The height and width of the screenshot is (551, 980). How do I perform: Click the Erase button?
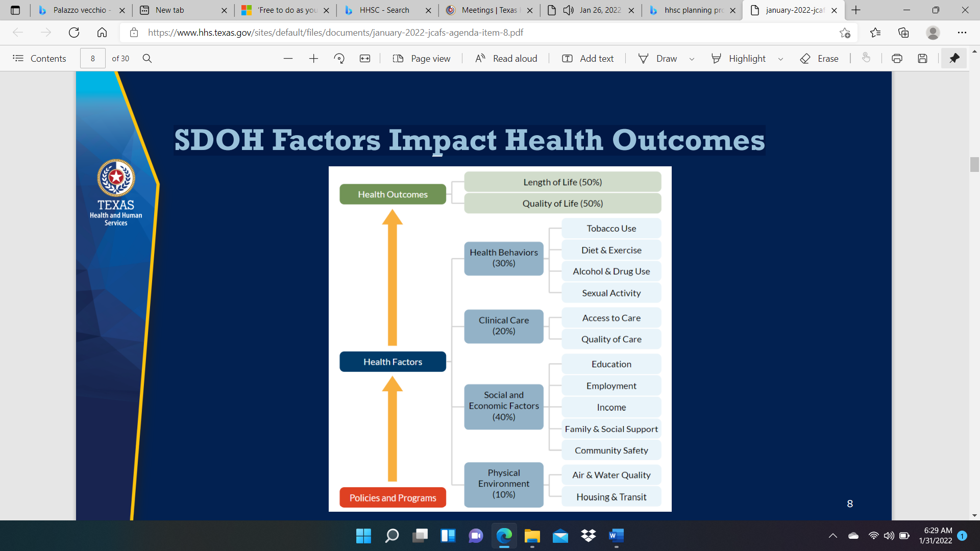[x=819, y=59]
